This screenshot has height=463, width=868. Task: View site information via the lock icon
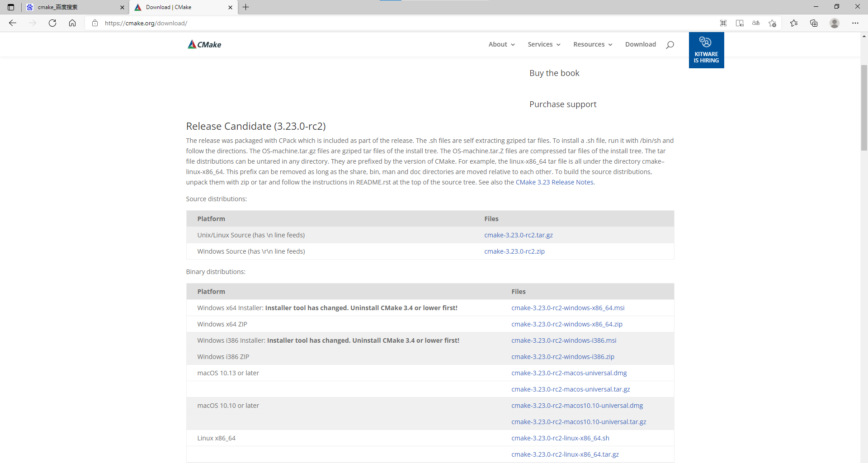coord(95,23)
